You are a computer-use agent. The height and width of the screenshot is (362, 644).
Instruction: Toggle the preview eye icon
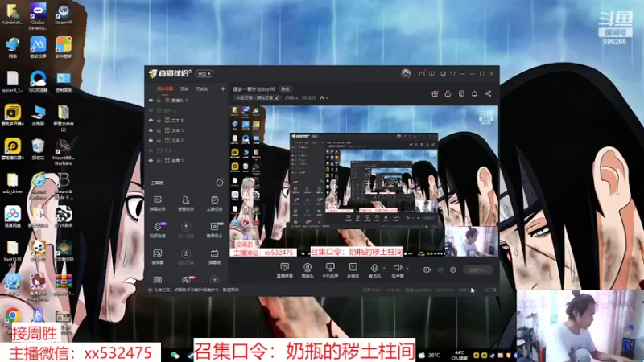(x=440, y=270)
